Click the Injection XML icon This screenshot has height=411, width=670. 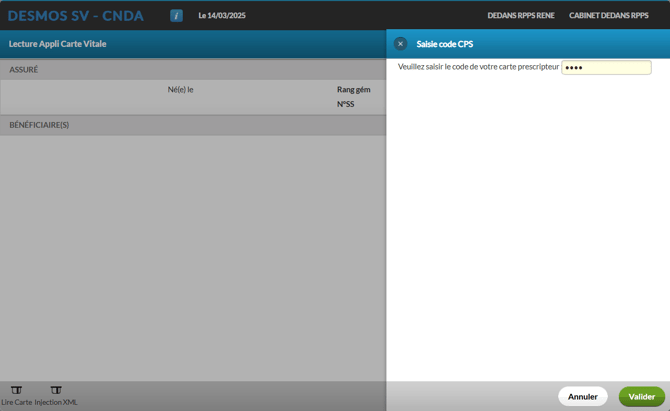56,390
